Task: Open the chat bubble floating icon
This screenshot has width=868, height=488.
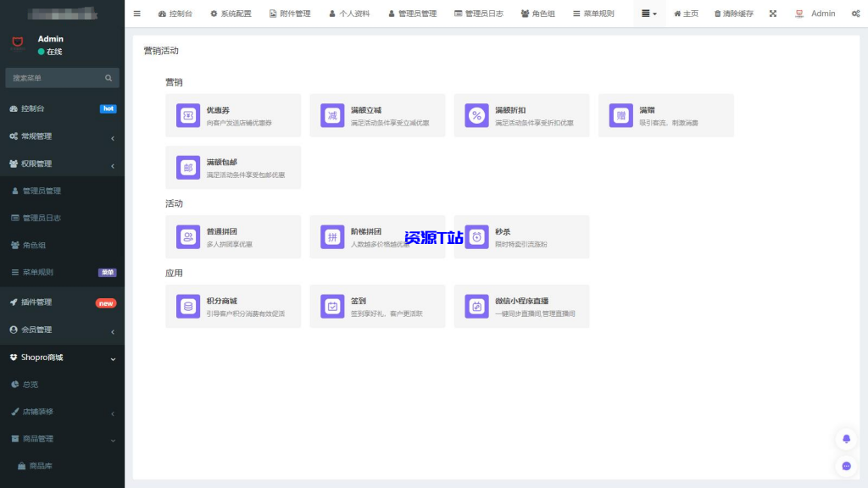Action: (845, 466)
